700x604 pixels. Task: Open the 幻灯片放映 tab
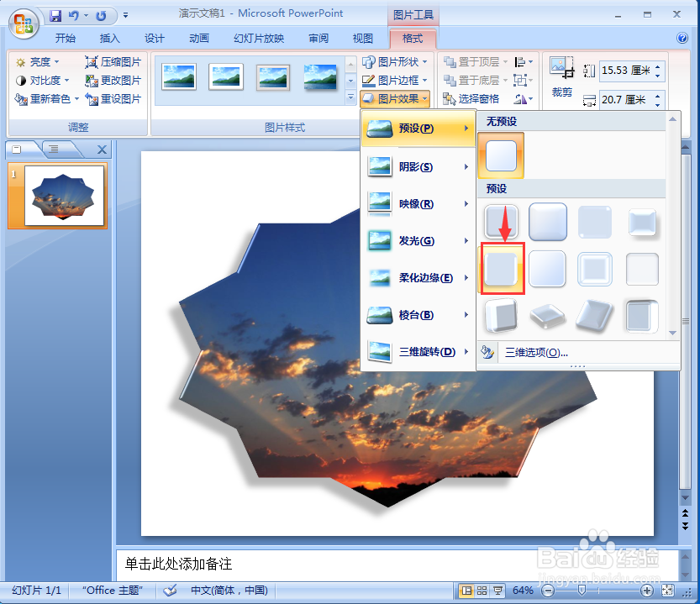(x=259, y=39)
